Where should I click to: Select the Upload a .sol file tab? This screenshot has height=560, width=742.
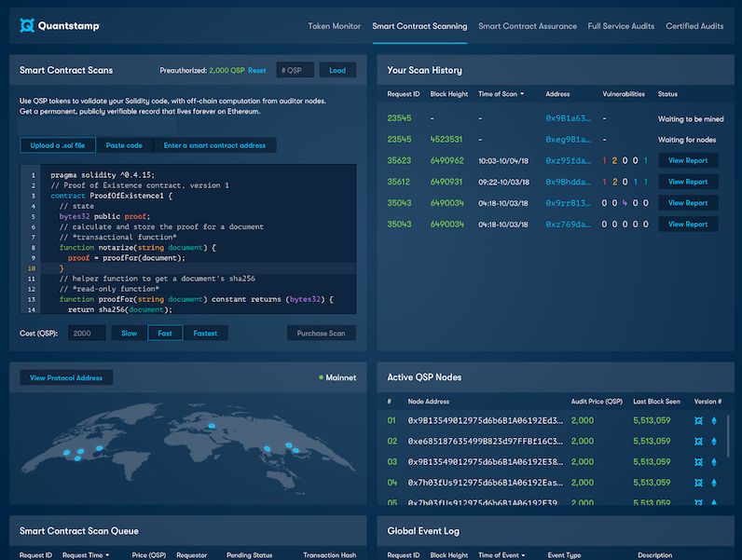[x=58, y=145]
